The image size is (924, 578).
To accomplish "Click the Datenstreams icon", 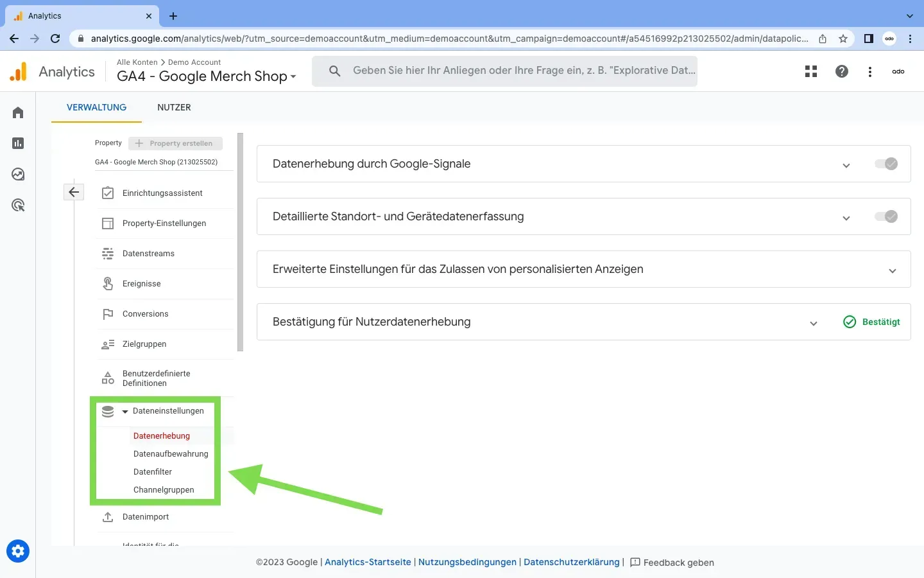I will coord(108,253).
